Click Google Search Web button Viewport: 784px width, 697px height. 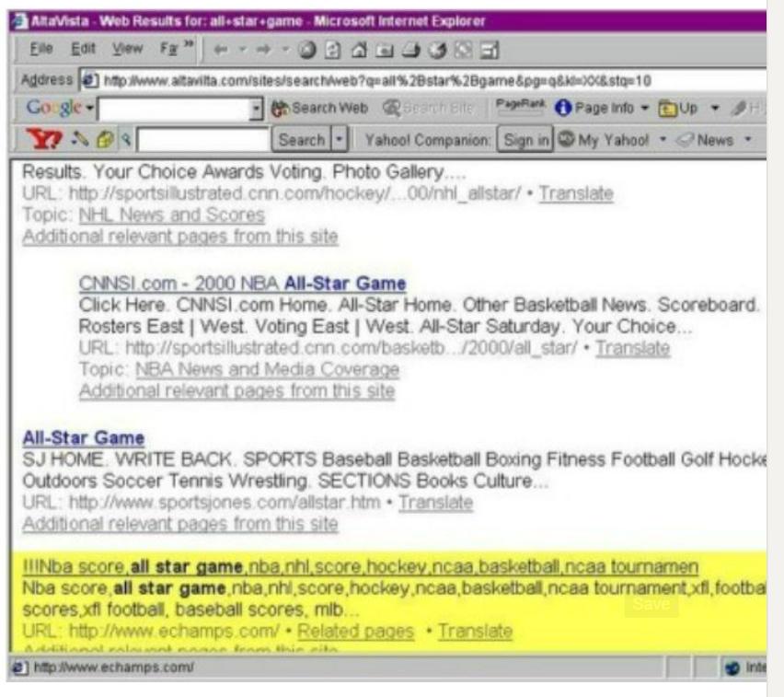319,108
